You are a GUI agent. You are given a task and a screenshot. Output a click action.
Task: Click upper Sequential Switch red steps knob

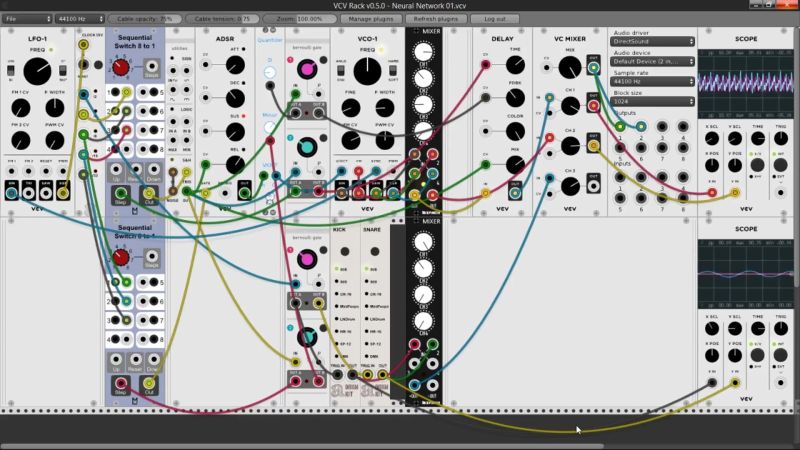coord(121,67)
